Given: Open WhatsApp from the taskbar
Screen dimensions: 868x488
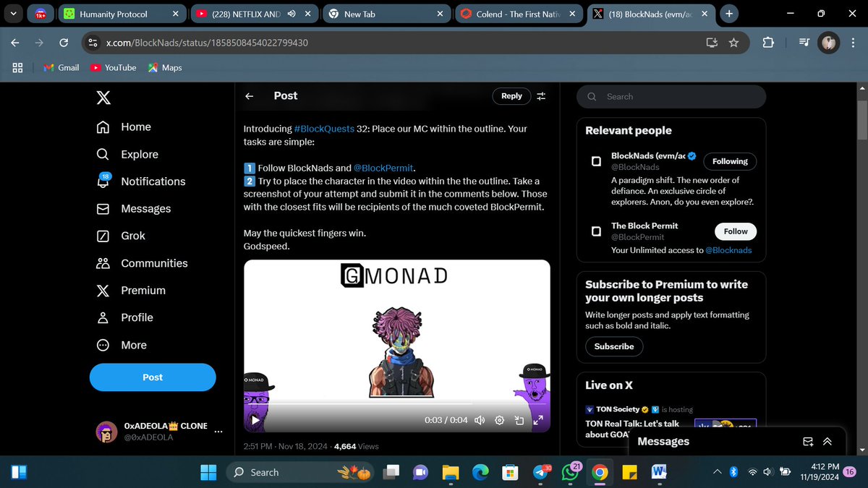Looking at the screenshot, I should pyautogui.click(x=571, y=472).
